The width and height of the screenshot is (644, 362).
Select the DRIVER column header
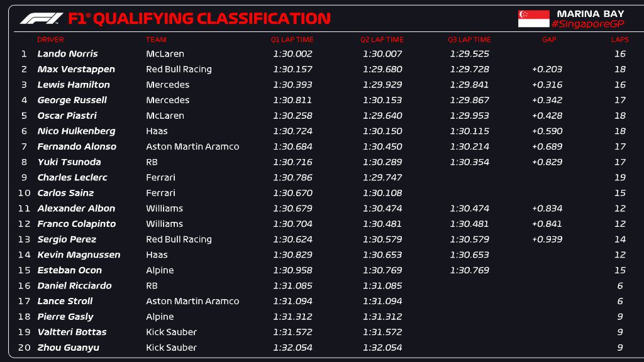click(x=50, y=40)
